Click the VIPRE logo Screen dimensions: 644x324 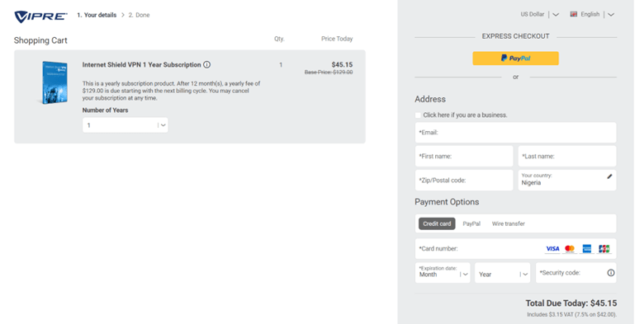(x=40, y=16)
